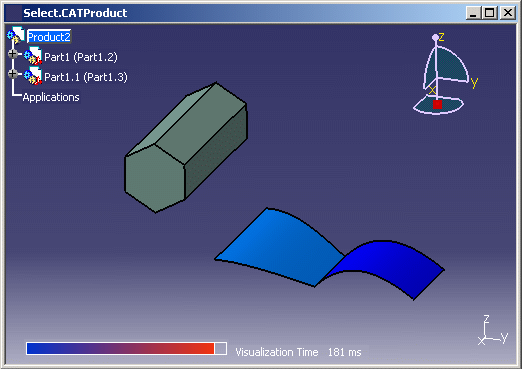Click the window title bar system icon
This screenshot has height=369, width=522.
tap(14, 13)
